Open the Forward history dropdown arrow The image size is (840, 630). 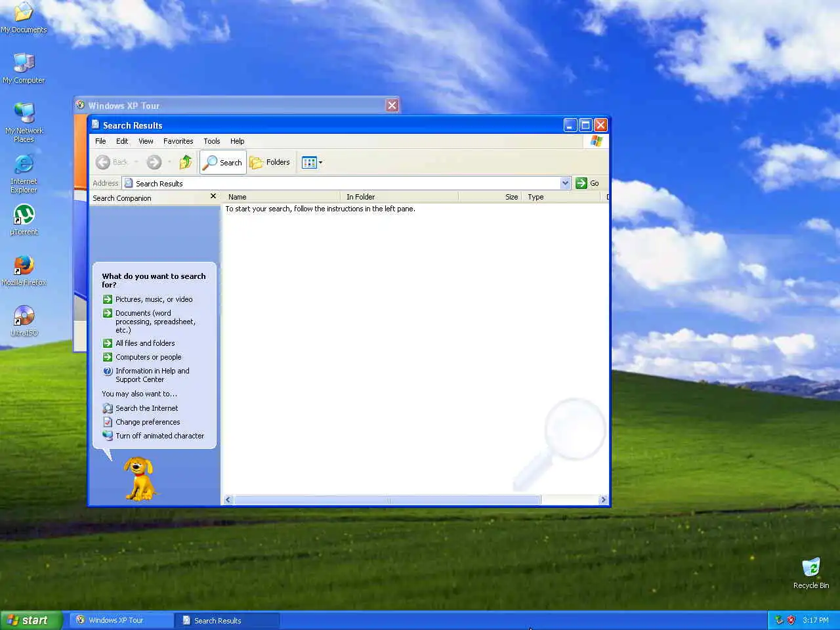point(169,162)
